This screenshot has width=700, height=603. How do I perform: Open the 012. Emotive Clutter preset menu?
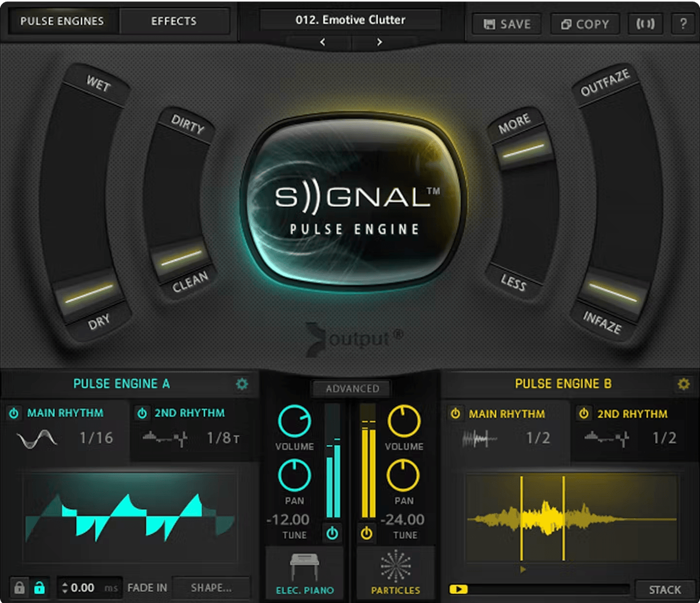point(350,20)
